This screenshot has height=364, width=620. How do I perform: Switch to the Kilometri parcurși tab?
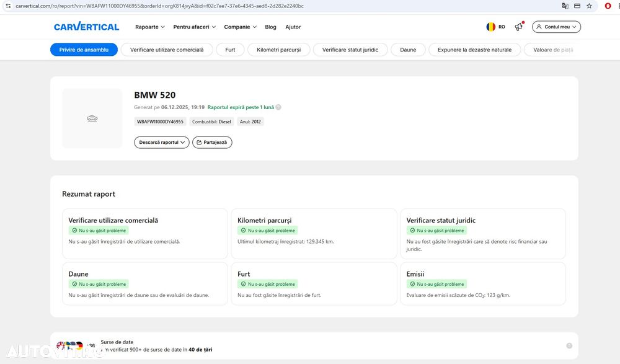[x=279, y=50]
